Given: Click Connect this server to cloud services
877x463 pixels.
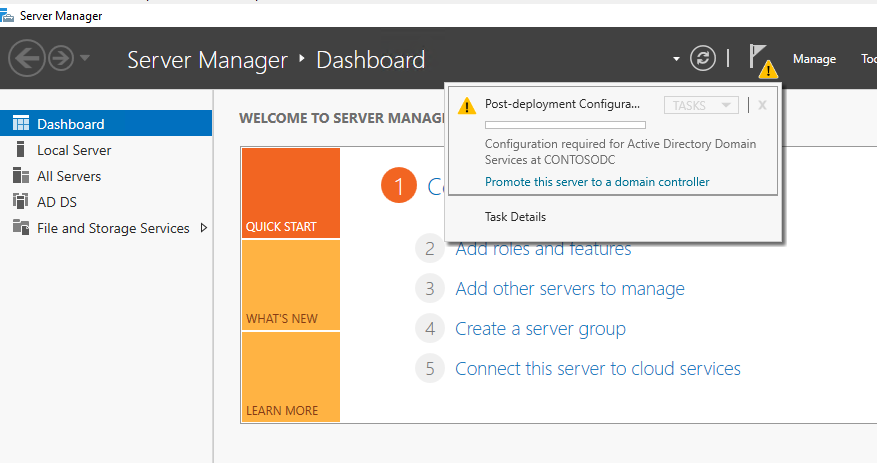Looking at the screenshot, I should (x=598, y=369).
